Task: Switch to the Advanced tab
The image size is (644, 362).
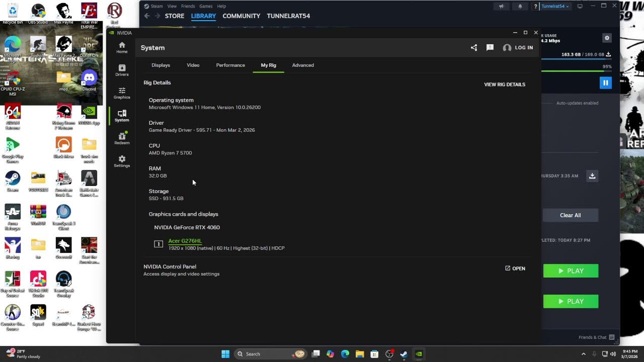Action: [303, 65]
